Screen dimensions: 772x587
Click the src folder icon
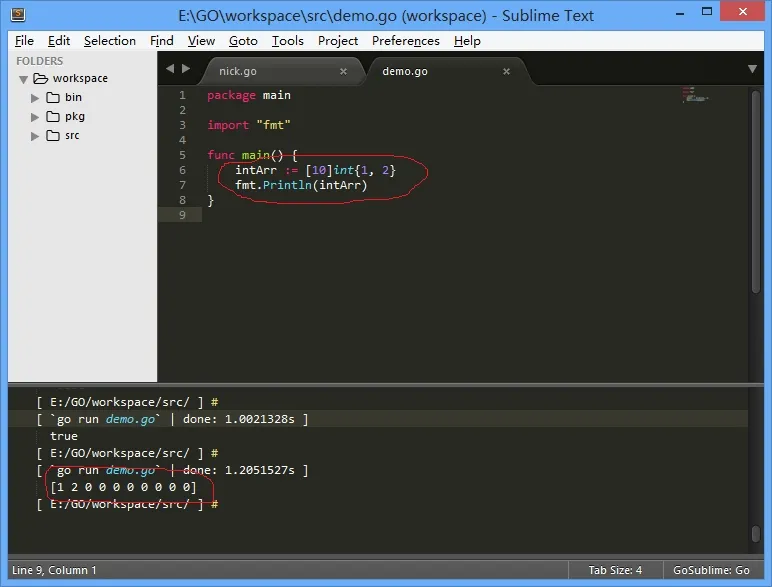pos(53,135)
